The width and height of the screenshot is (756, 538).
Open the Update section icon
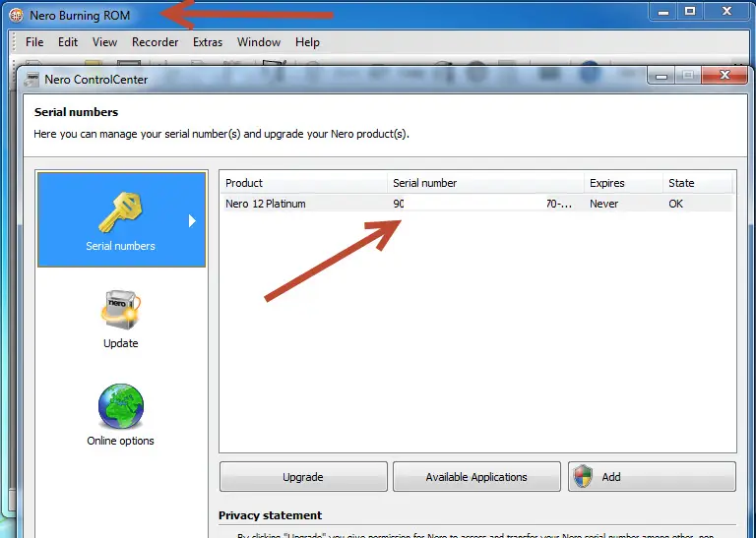click(x=120, y=310)
